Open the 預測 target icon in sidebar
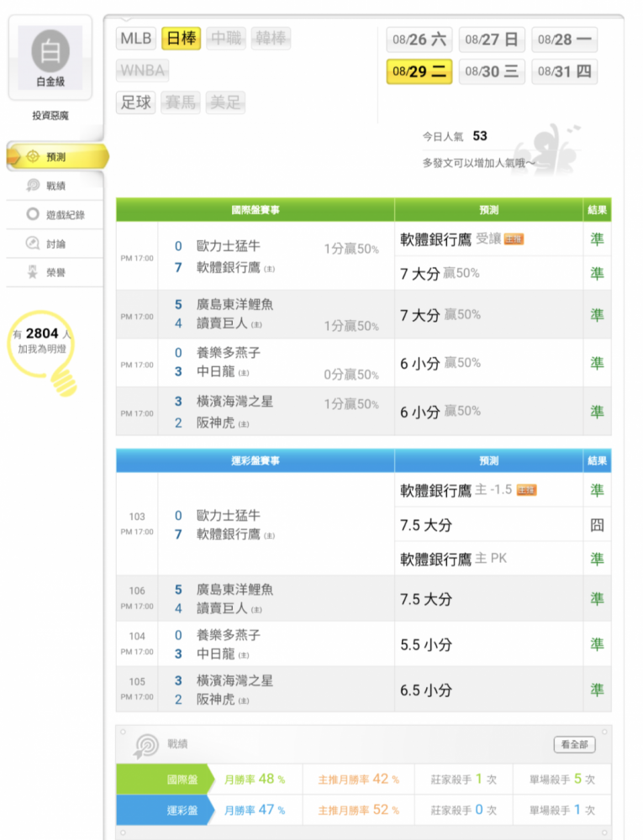 (33, 156)
